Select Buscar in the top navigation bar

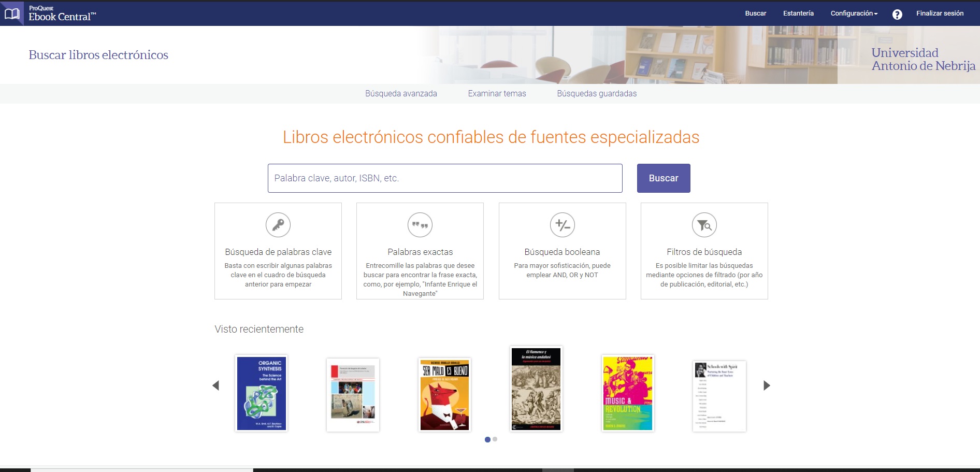point(755,13)
